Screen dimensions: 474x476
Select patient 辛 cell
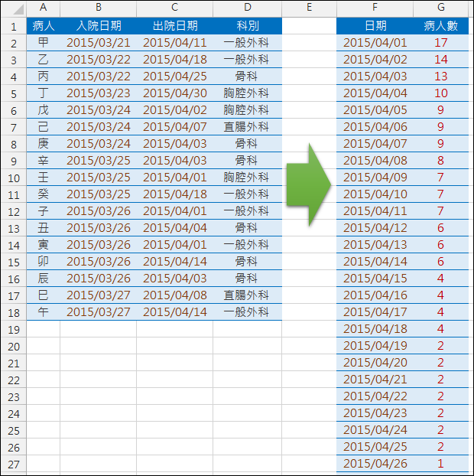coord(43,161)
